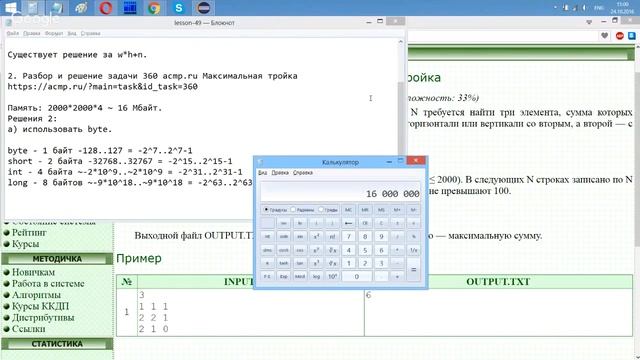Click the Ссылки sidebar link
The width and height of the screenshot is (640, 360).
click(28, 329)
